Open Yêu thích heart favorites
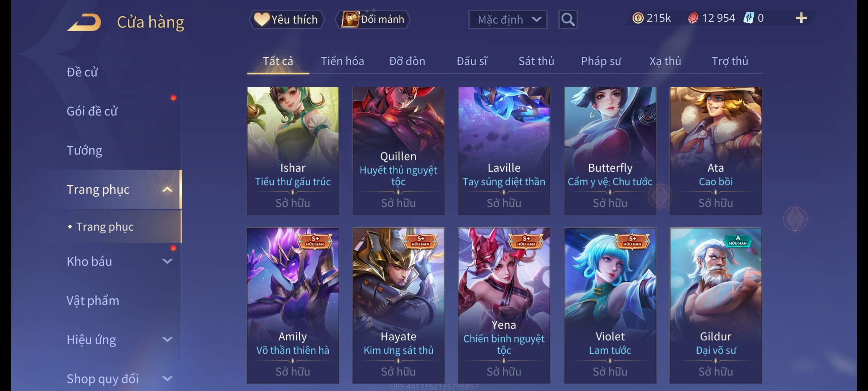The width and height of the screenshot is (868, 391). click(286, 20)
